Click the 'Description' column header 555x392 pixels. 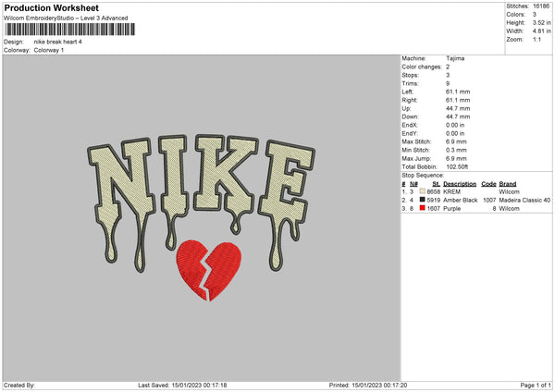460,184
